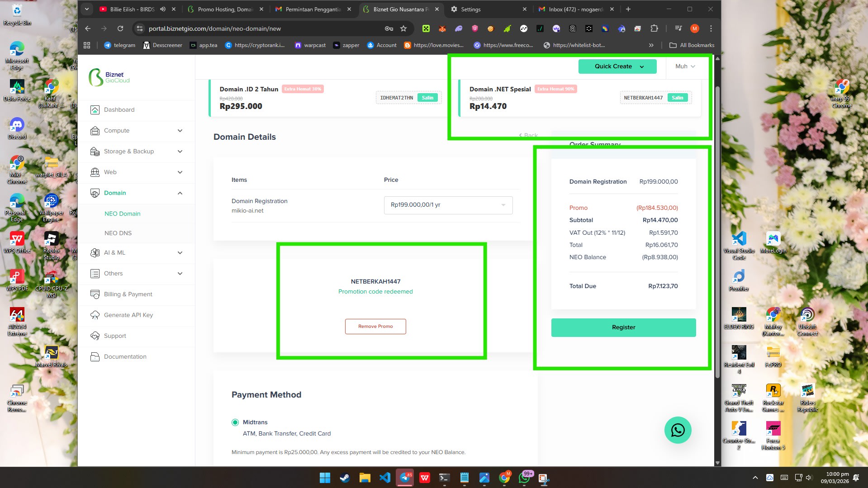This screenshot has width=868, height=488.
Task: Open a new Chrome tab
Action: (x=628, y=9)
